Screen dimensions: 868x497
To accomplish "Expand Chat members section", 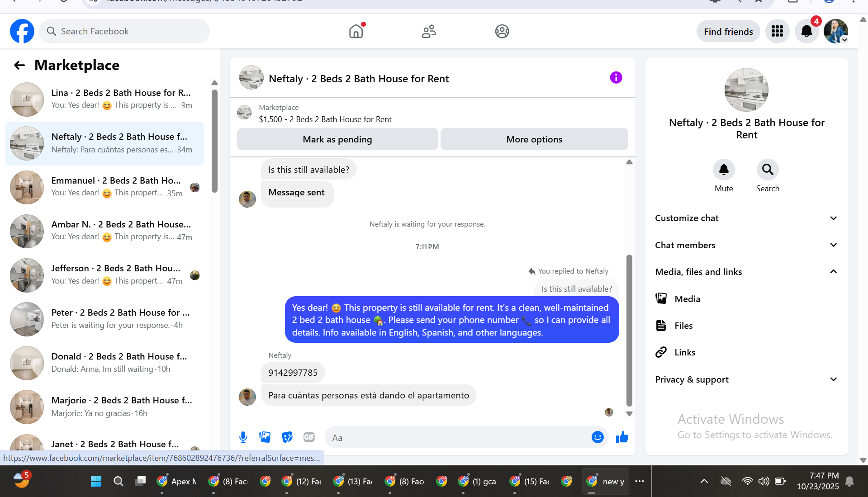I will tap(746, 245).
